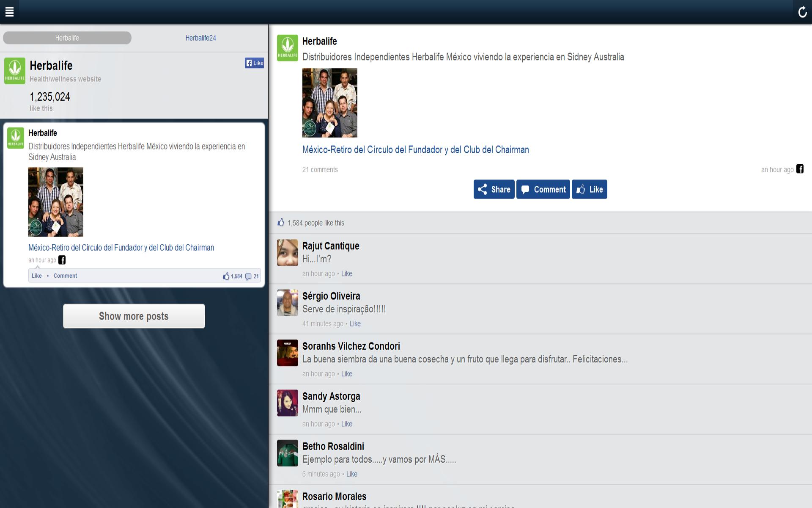Open Rajut Cantique's profile picture
812x508 pixels.
coord(288,253)
